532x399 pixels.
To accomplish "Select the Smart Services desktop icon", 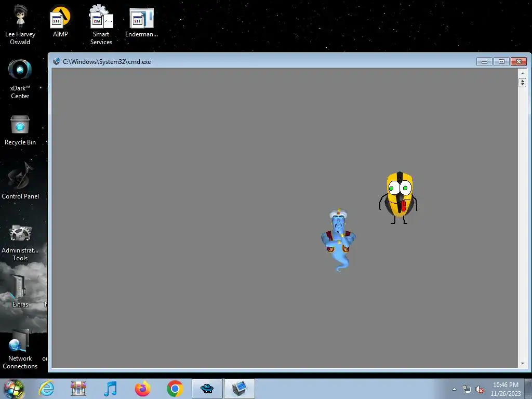I will click(101, 24).
